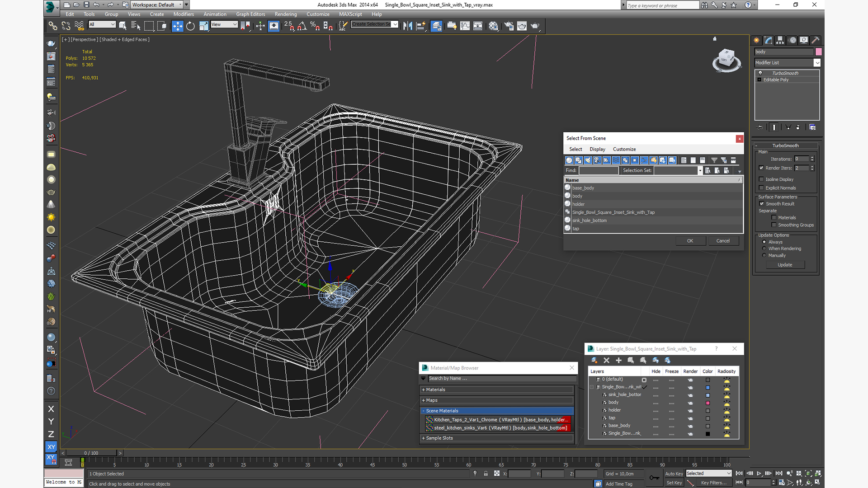
Task: Open the Utilities hammer panel
Action: coord(815,40)
